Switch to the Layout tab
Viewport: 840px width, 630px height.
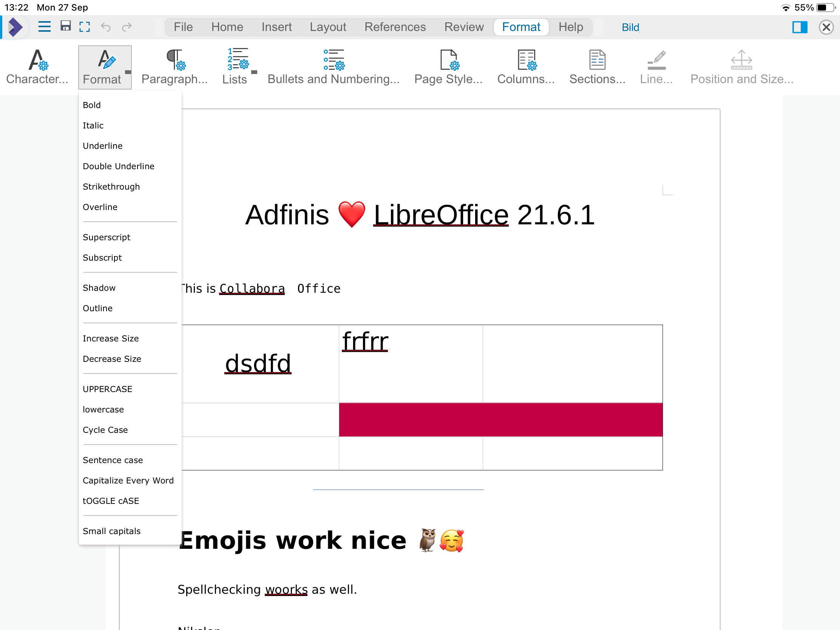tap(328, 27)
